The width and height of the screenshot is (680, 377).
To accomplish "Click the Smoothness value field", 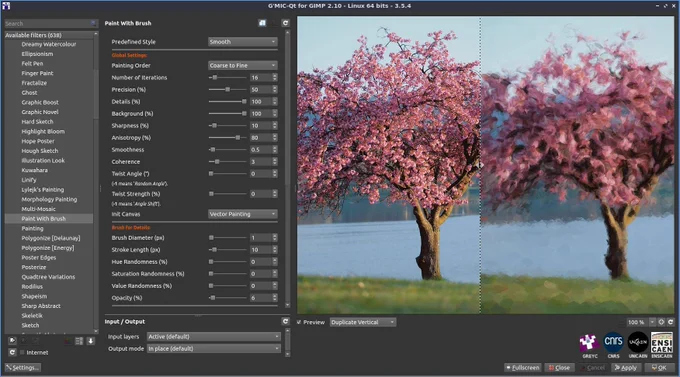I will [261, 150].
